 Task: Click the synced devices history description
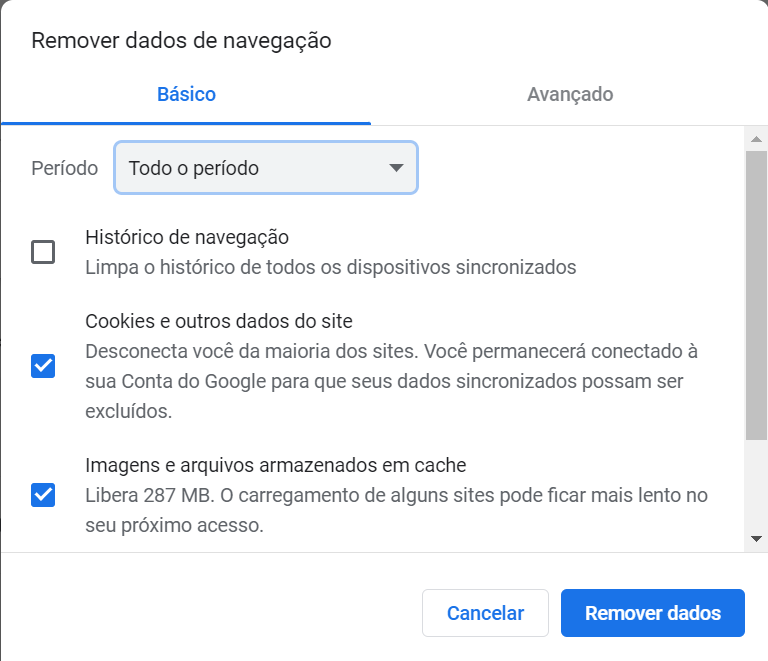coord(331,268)
